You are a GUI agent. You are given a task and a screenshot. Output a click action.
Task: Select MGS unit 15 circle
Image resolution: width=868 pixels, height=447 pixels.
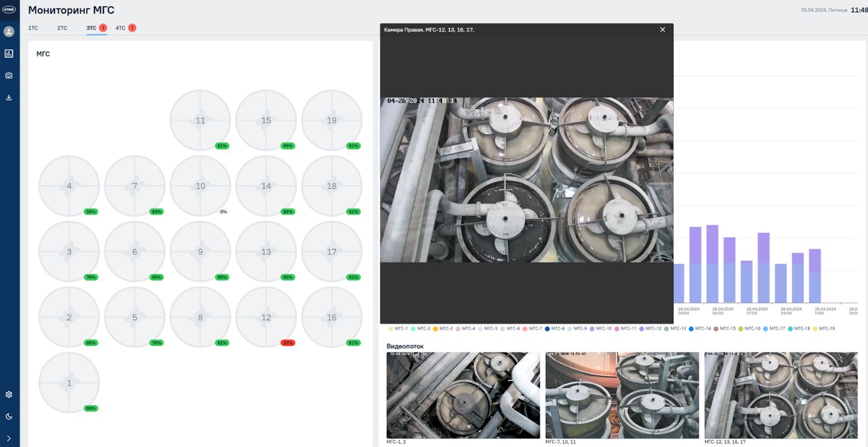click(x=266, y=121)
